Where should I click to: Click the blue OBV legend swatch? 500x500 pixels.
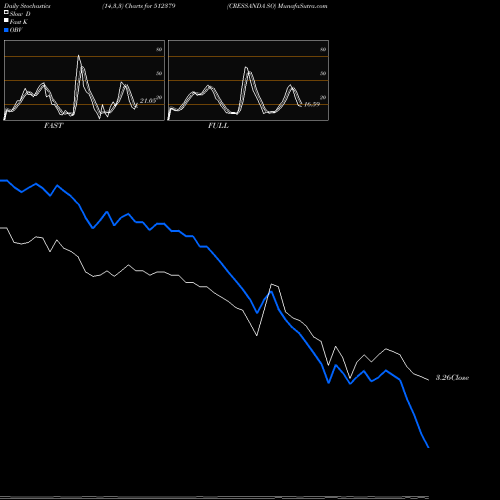point(6,30)
